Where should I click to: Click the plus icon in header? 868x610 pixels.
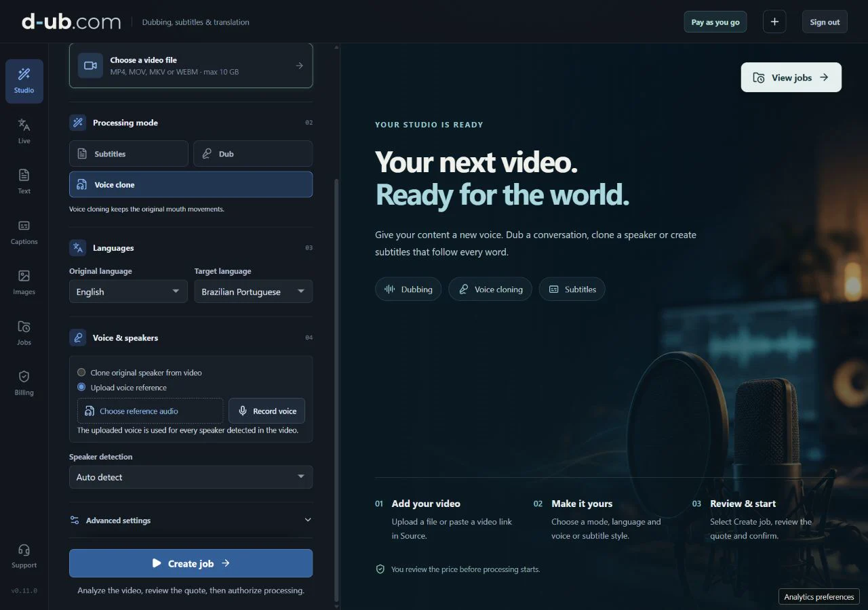pyautogui.click(x=774, y=22)
